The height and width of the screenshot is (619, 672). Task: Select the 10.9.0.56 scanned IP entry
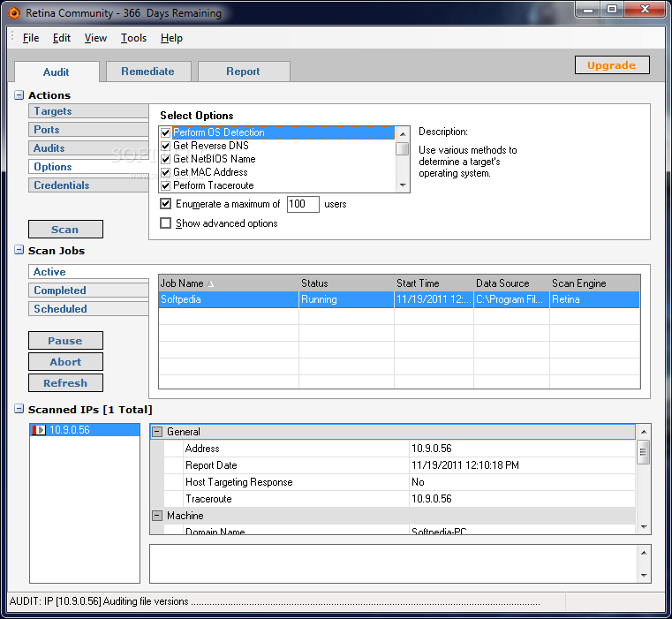click(x=85, y=430)
